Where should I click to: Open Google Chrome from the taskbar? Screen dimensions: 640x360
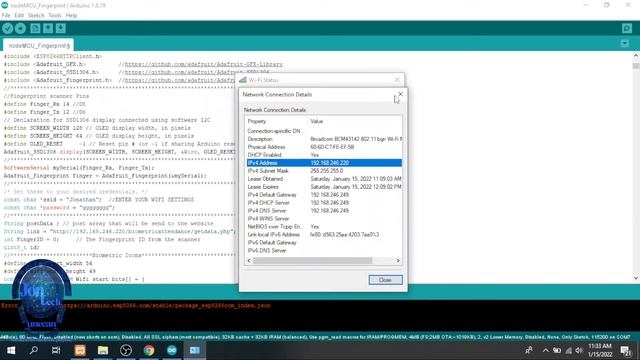tap(149, 350)
